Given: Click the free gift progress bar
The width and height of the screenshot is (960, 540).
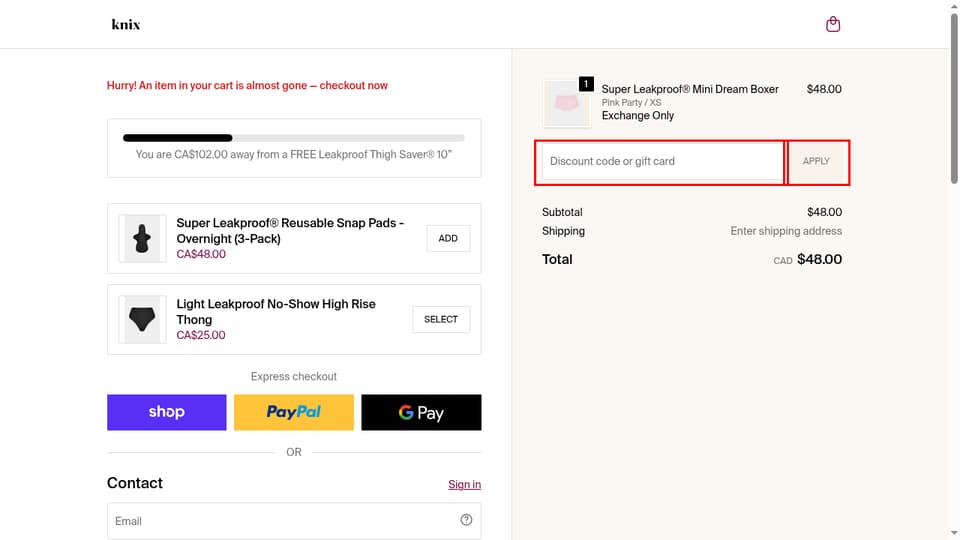Looking at the screenshot, I should tap(294, 138).
